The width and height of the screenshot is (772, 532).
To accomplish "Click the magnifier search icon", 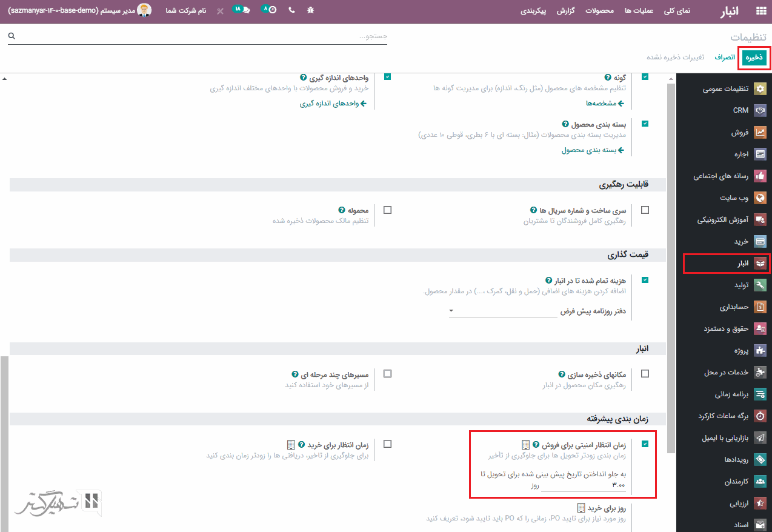I will coord(11,36).
